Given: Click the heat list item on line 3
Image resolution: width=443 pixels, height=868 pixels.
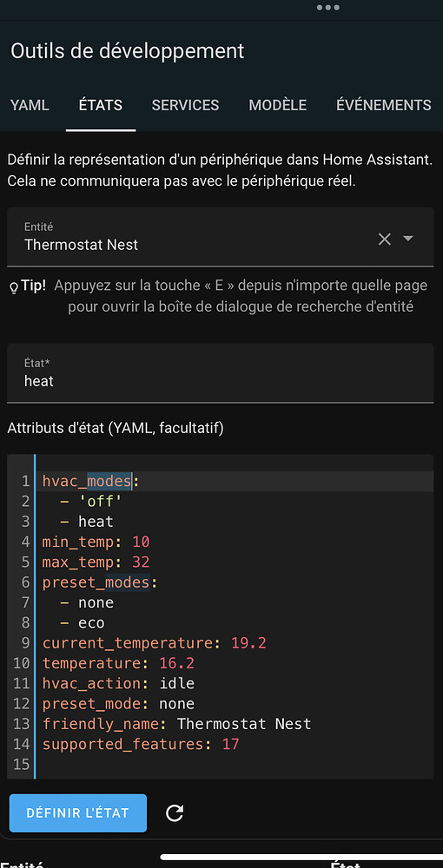Looking at the screenshot, I should [96, 522].
